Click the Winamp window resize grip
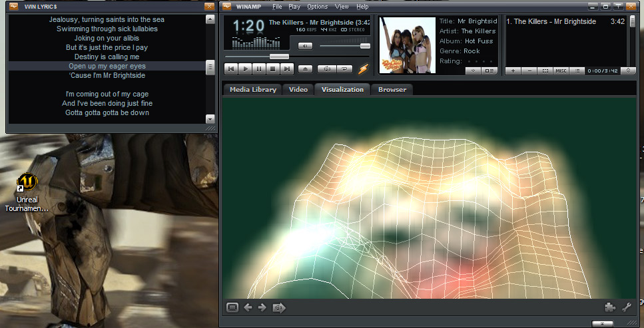The image size is (644, 328). pos(632,323)
